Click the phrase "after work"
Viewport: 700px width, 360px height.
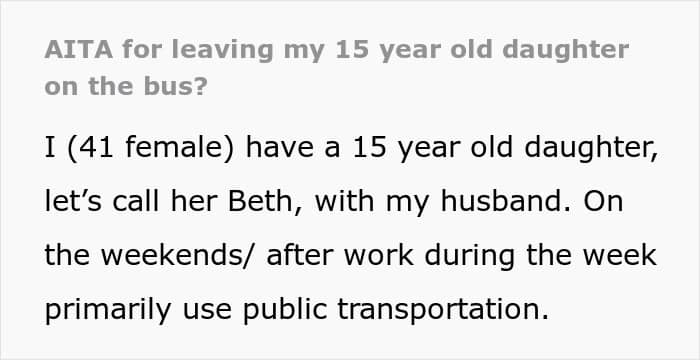[x=340, y=255]
